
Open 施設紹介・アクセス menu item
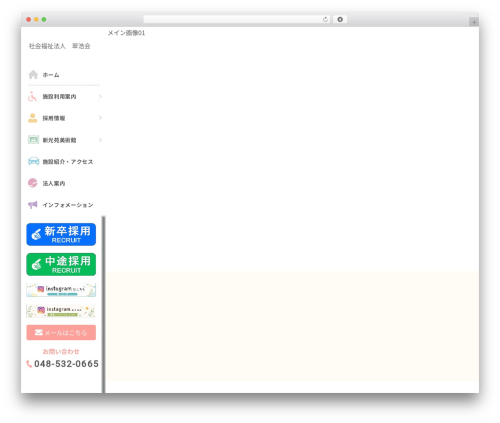point(68,162)
